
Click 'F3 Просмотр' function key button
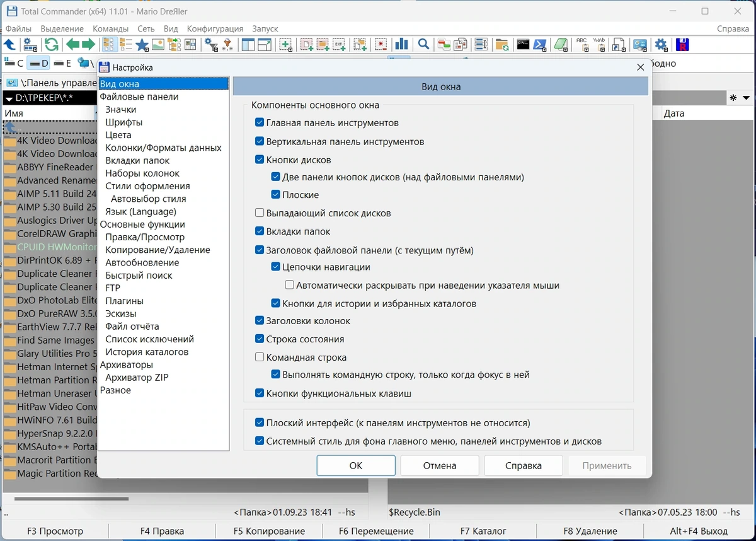point(55,531)
